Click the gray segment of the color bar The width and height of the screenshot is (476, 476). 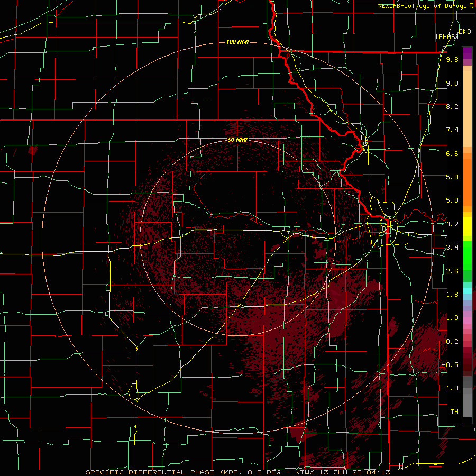(x=467, y=396)
